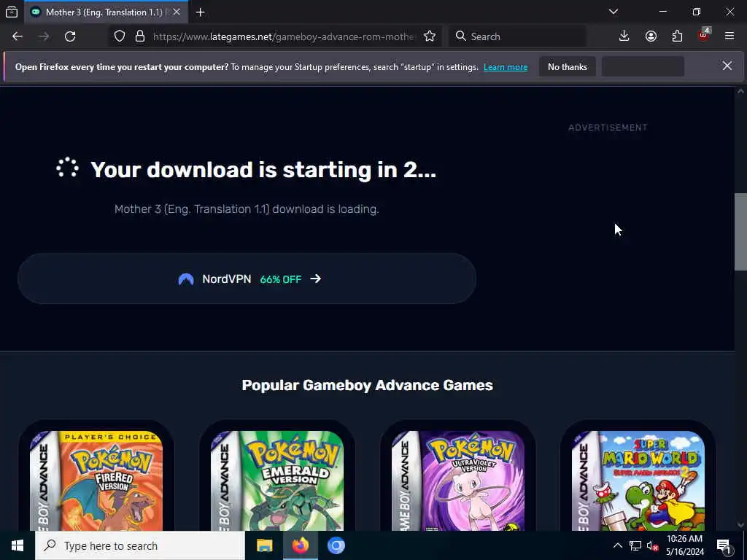Viewport: 747px width, 560px height.
Task: Close the Mother 3 browser tab
Action: (177, 12)
